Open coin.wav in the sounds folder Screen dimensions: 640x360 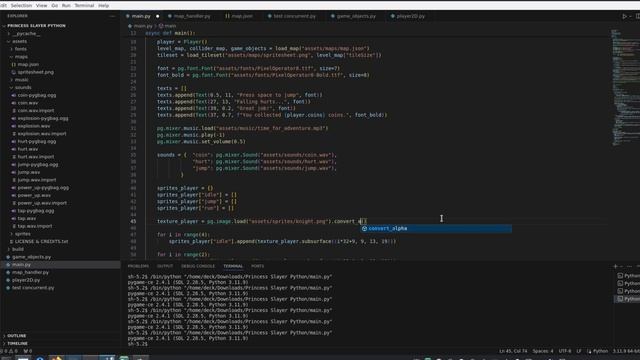(28, 103)
